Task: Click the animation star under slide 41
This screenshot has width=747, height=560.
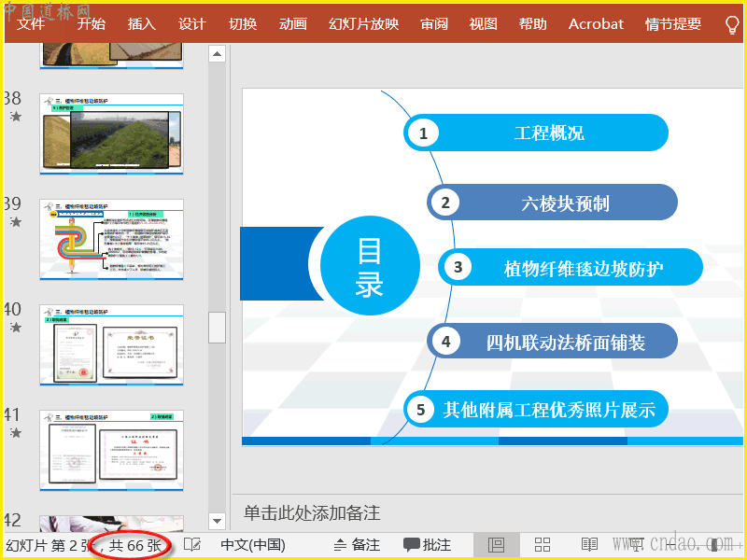Action: pyautogui.click(x=16, y=433)
